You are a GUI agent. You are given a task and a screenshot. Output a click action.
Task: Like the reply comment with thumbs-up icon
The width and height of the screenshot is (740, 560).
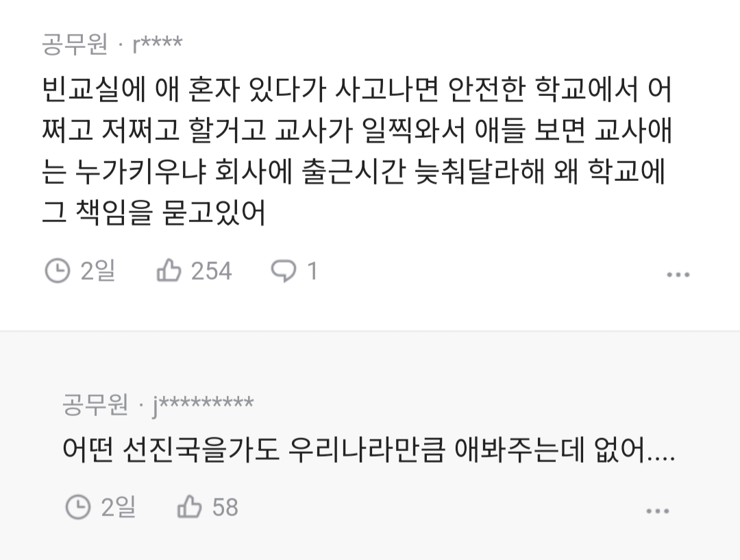point(189,507)
